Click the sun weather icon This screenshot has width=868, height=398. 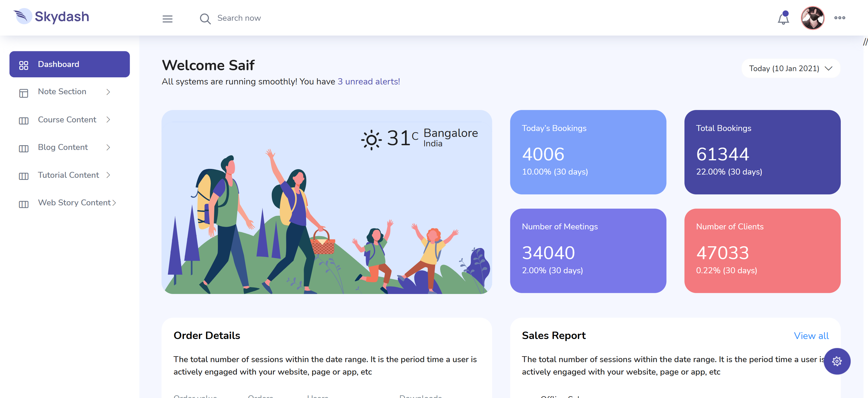[x=371, y=139]
